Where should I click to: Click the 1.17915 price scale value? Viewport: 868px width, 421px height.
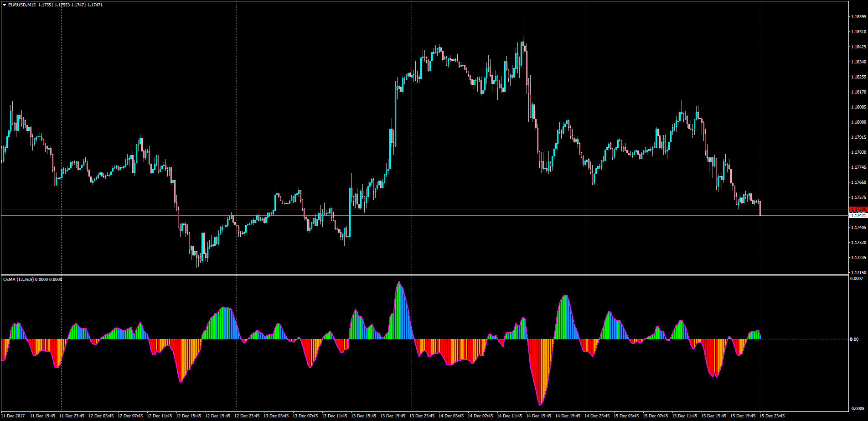(x=858, y=137)
